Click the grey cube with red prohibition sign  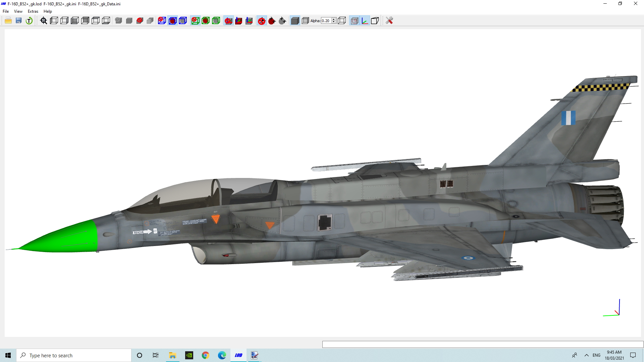pyautogui.click(x=140, y=21)
